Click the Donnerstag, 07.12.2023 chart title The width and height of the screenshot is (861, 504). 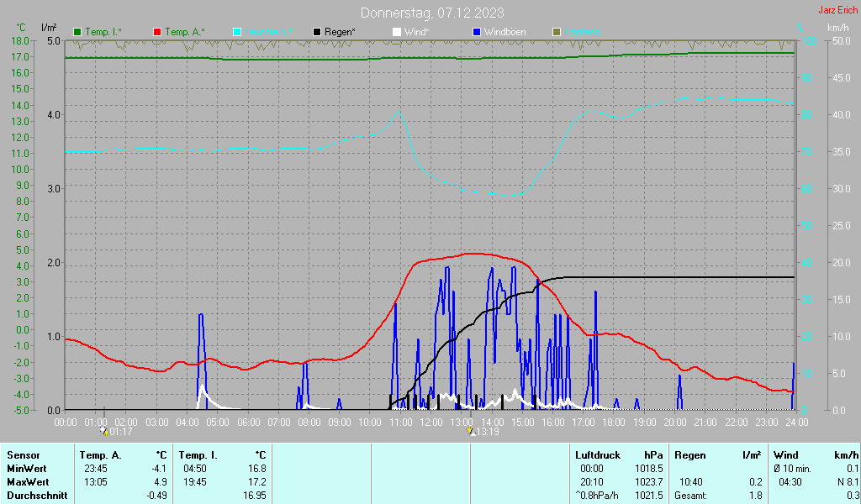432,13
